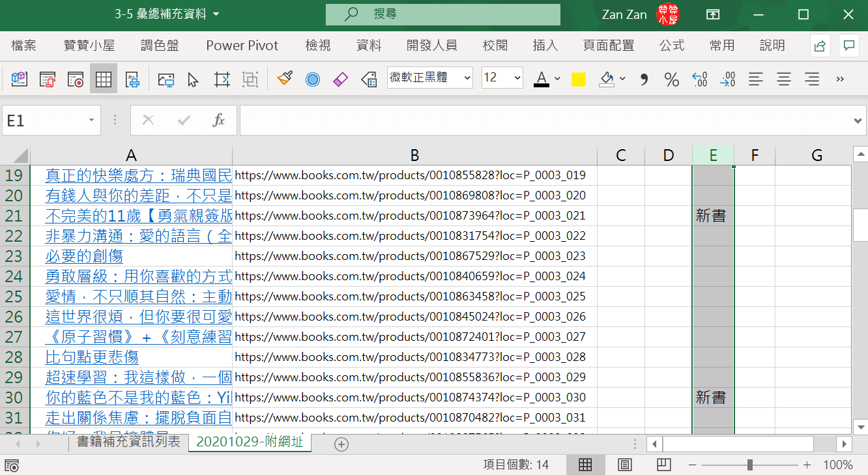The width and height of the screenshot is (868, 475).
Task: Click the record macro icon
Action: click(x=76, y=79)
